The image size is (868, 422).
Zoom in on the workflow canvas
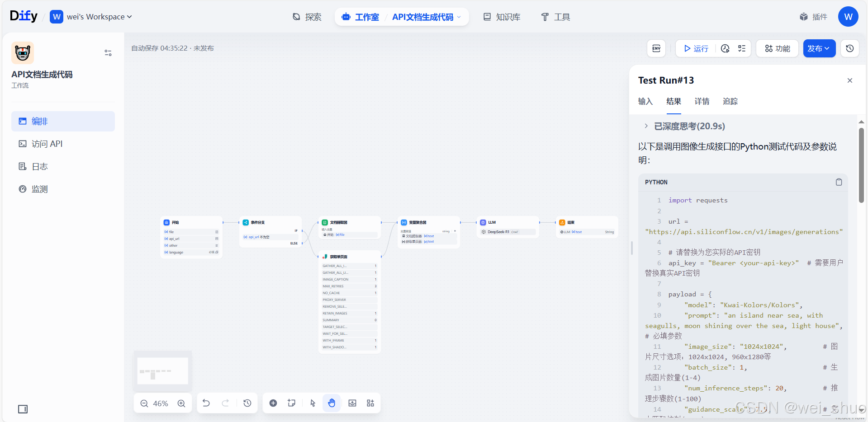tap(181, 403)
